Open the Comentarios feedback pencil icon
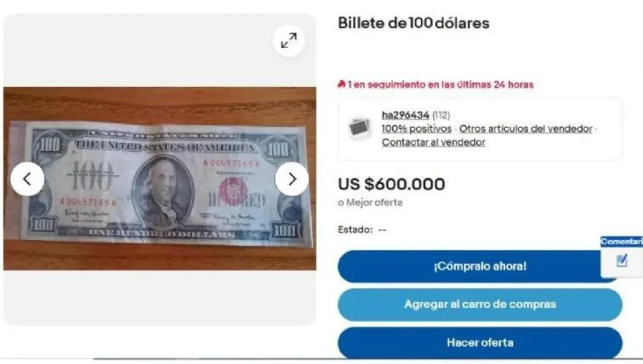The image size is (643, 364). 622,261
